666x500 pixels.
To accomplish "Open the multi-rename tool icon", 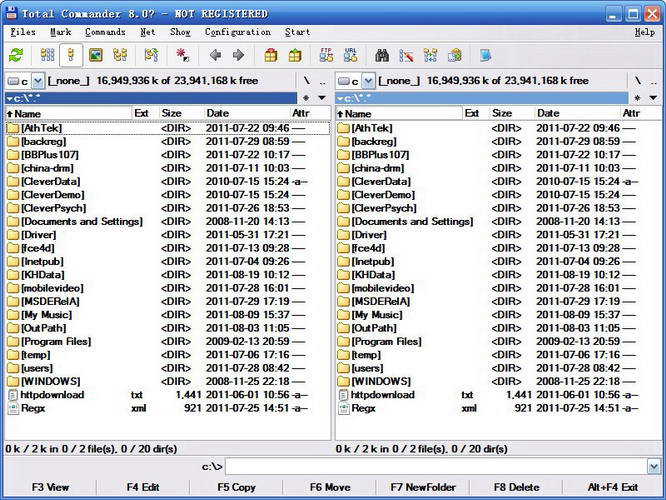I will pos(406,55).
